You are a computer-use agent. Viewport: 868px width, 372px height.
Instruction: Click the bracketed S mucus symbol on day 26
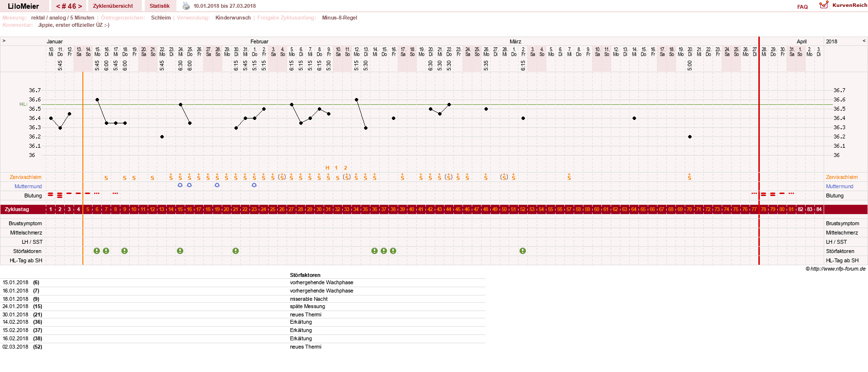tap(282, 177)
